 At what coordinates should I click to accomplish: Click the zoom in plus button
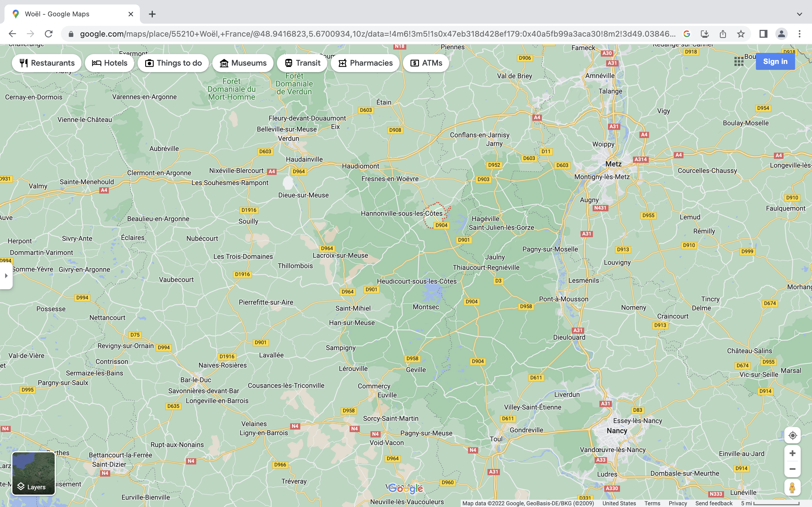pyautogui.click(x=792, y=453)
